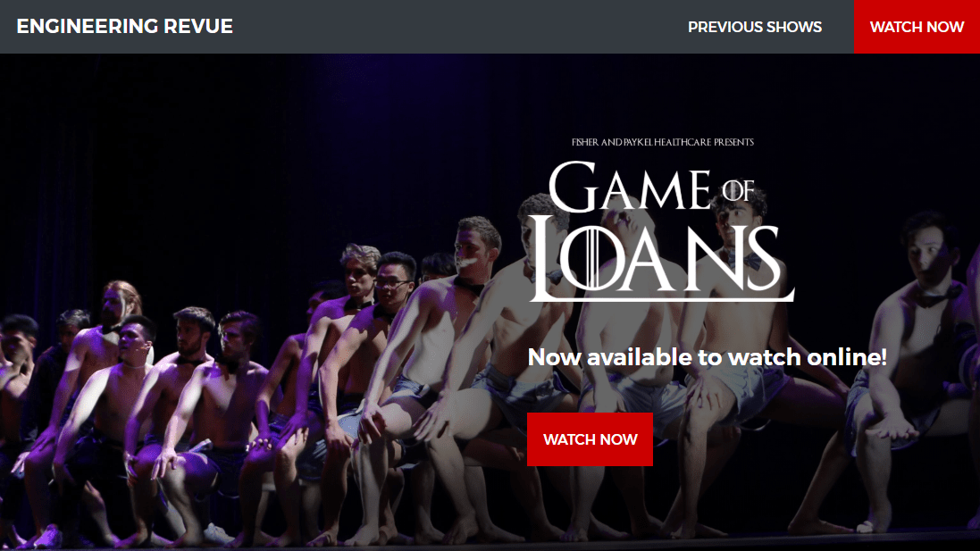980x551 pixels.
Task: Select Watch Now in the navigation bar
Action: 917,27
